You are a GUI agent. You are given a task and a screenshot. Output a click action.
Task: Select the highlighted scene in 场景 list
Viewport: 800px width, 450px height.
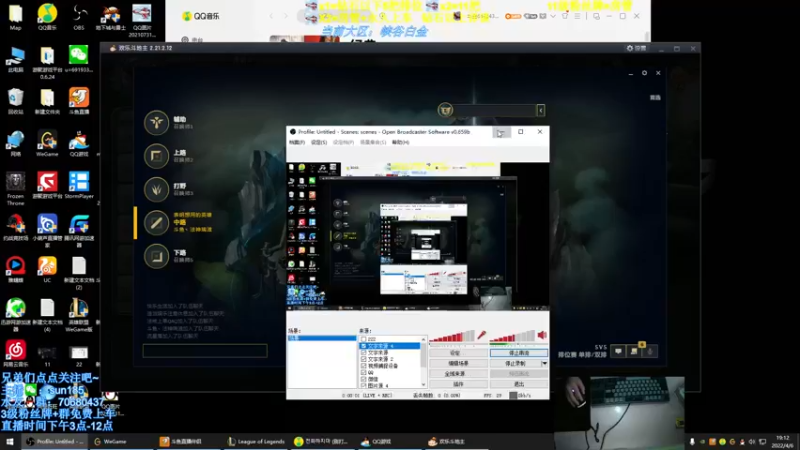coord(322,338)
